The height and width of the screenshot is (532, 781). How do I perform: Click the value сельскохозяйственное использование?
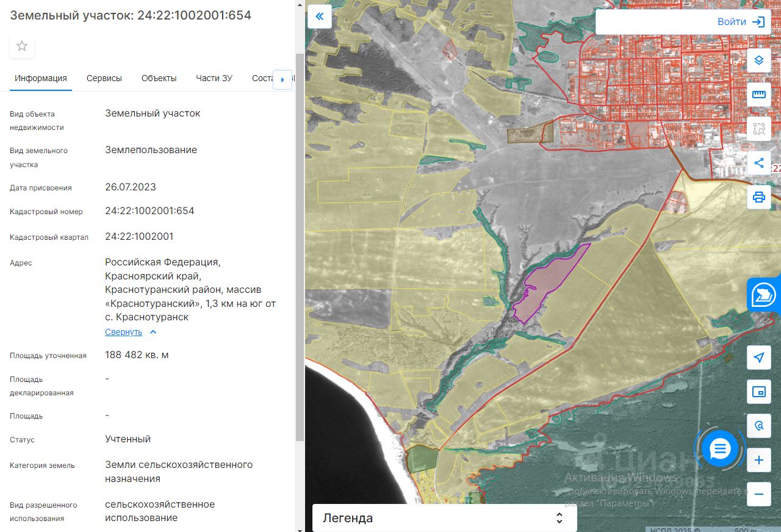[x=160, y=511]
